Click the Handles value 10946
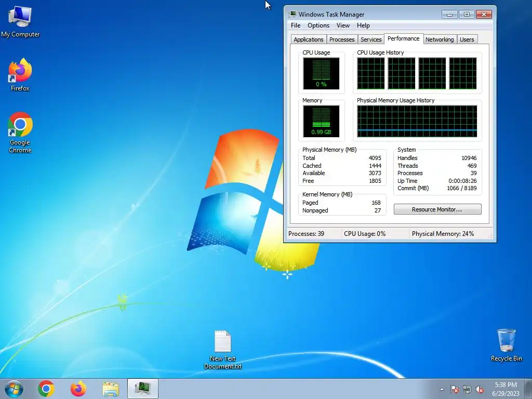This screenshot has height=399, width=532. [469, 158]
